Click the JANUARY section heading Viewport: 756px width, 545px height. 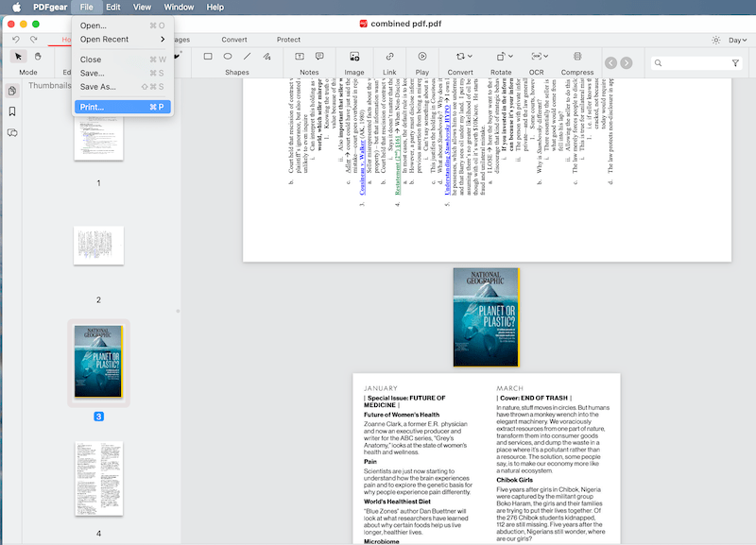381,388
